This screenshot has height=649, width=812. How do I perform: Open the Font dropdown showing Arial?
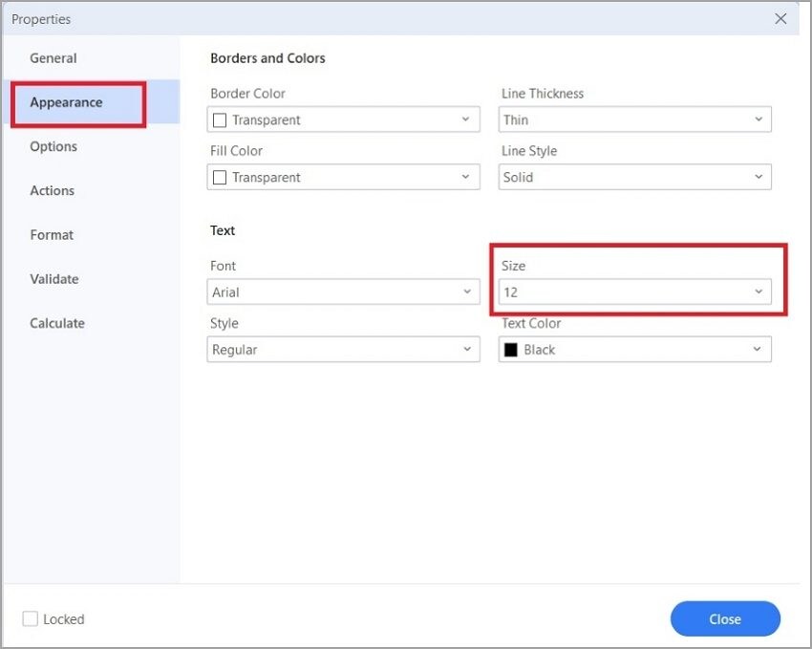click(x=343, y=292)
